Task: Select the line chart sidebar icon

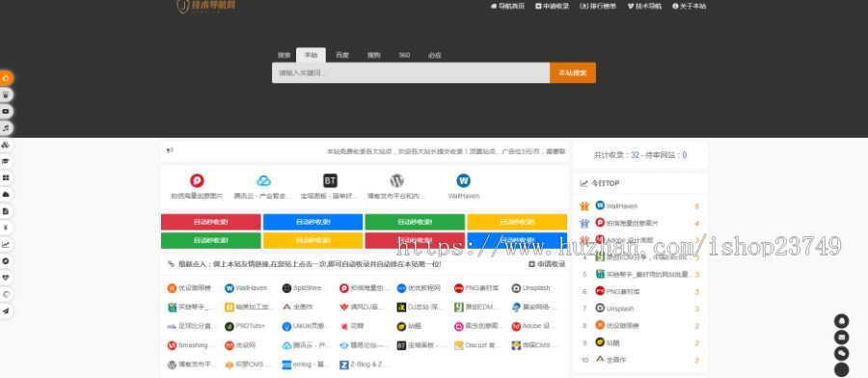Action: tap(6, 244)
